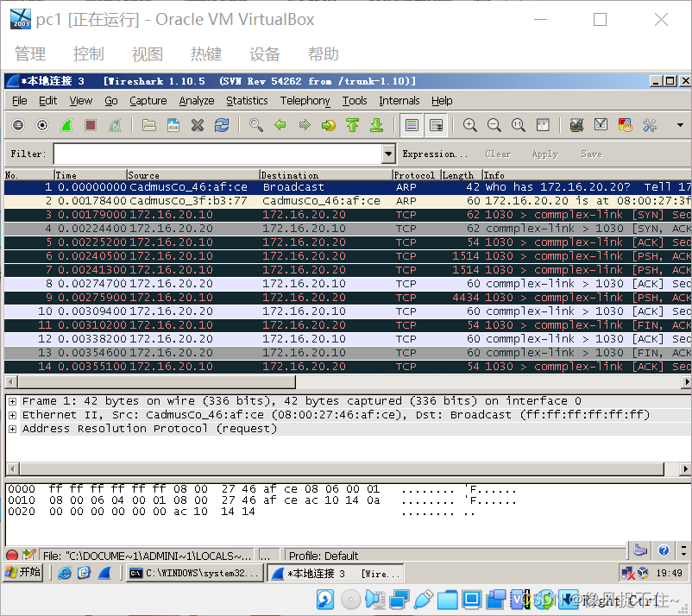Sort packets by Source column header
Image resolution: width=692 pixels, height=616 pixels.
(193, 175)
